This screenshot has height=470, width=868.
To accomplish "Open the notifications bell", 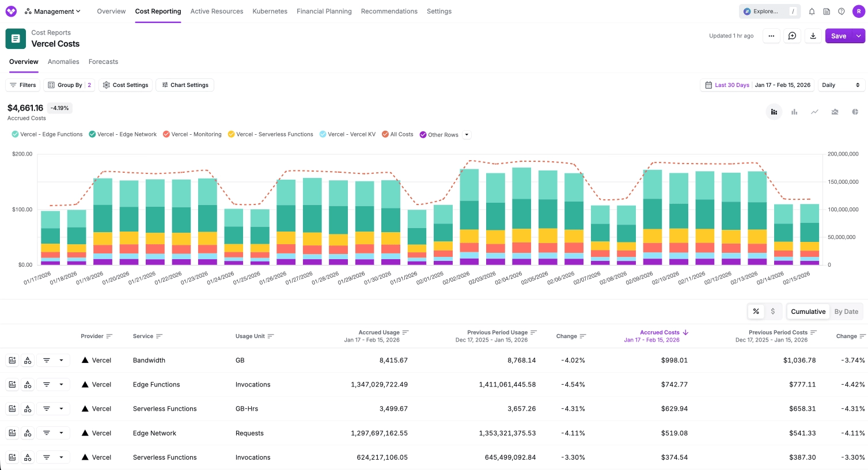I will tap(812, 12).
